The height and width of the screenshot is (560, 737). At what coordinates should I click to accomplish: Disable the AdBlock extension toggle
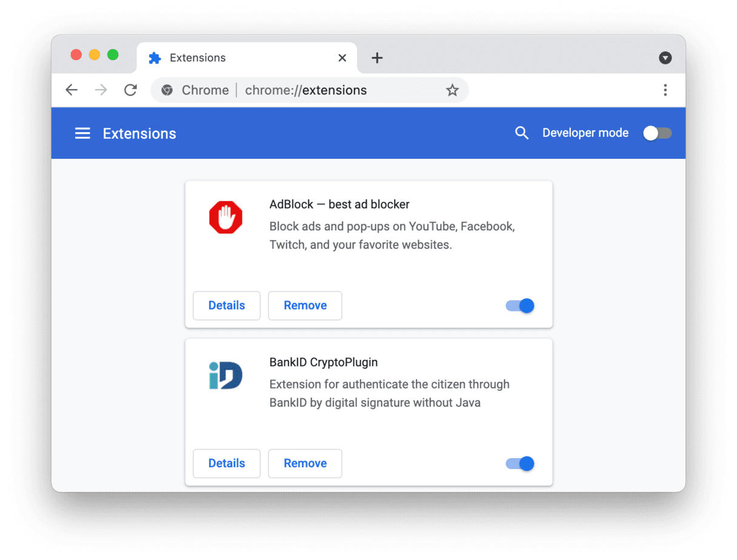pyautogui.click(x=520, y=306)
